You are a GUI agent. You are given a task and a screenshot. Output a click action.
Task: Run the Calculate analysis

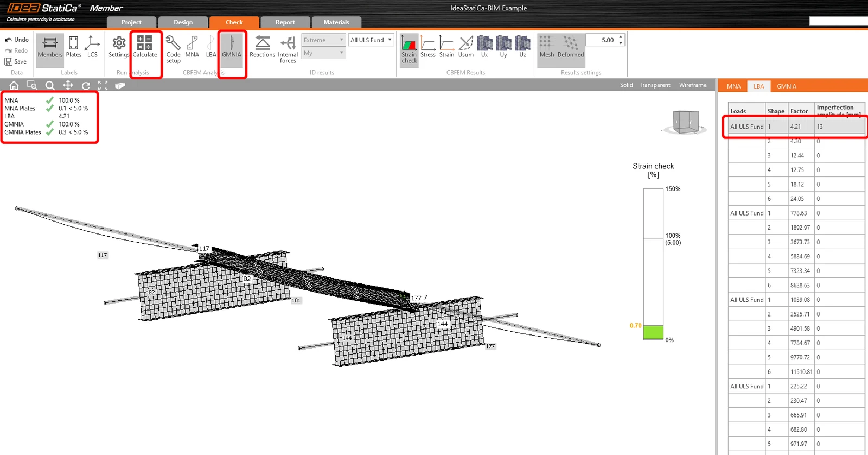tap(145, 47)
